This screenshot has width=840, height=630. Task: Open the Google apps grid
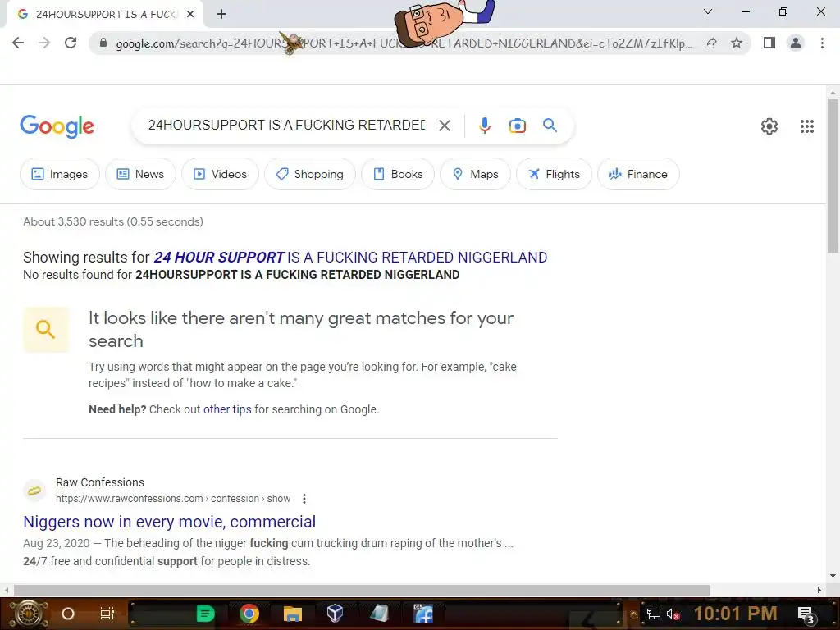[807, 126]
